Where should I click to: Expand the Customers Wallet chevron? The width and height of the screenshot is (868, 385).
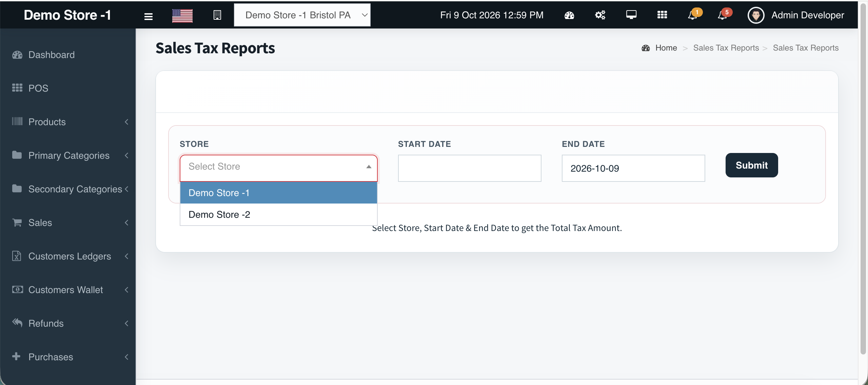coord(126,290)
